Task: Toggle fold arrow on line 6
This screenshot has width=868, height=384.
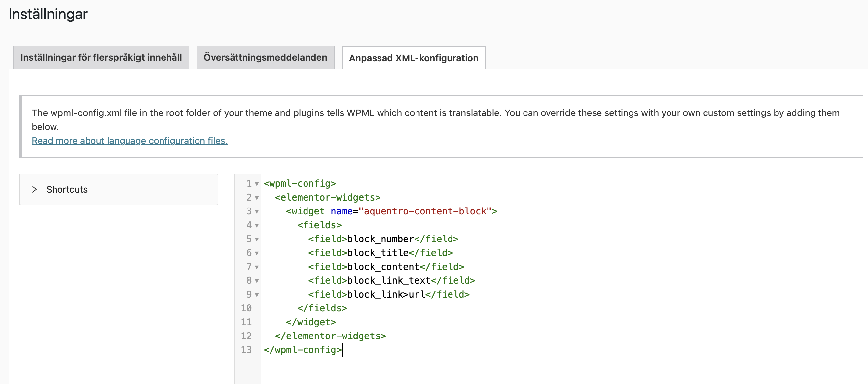Action: (x=257, y=253)
